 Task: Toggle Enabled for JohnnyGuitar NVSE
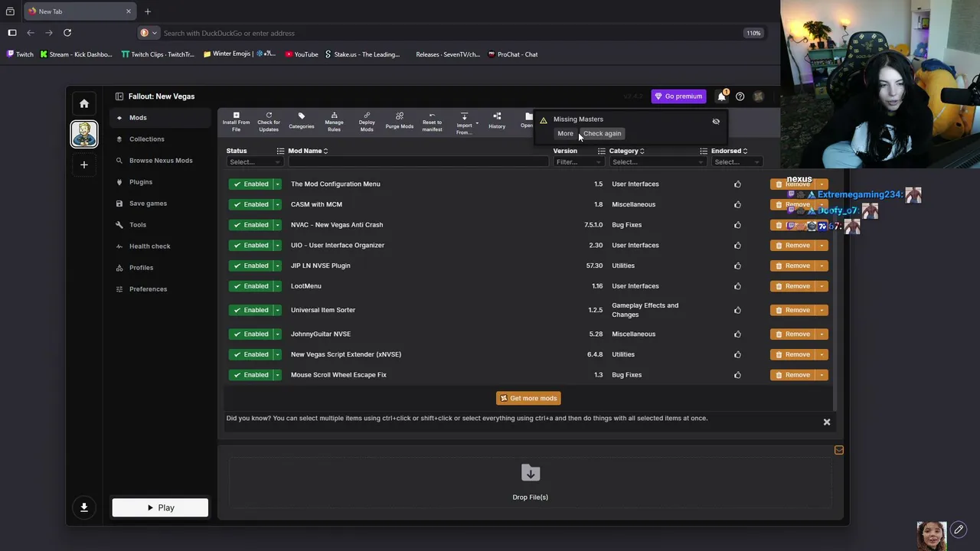pyautogui.click(x=250, y=334)
